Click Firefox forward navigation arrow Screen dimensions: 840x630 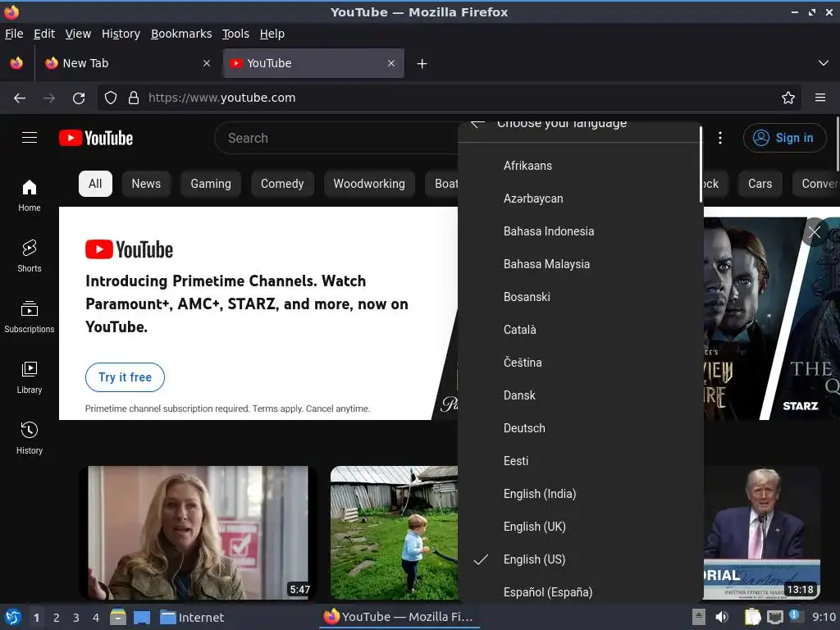click(x=49, y=98)
